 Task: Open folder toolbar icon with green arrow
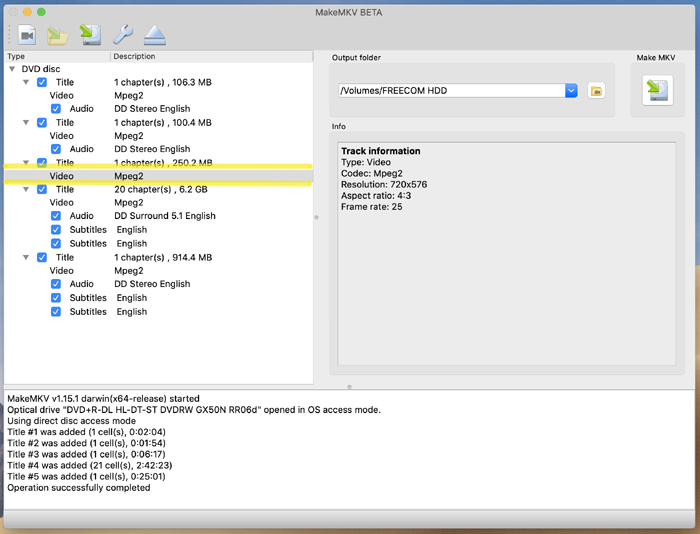coord(58,36)
